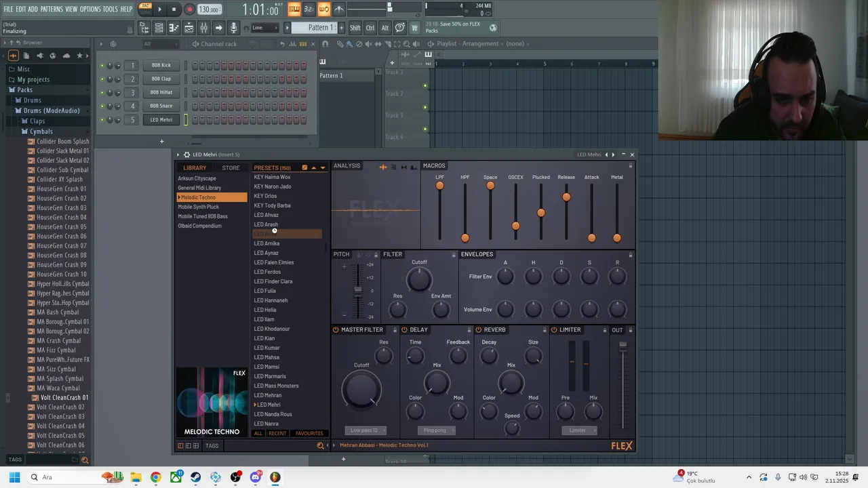This screenshot has height=488, width=868.
Task: Select Volt CleanCrash 03 sample
Action: [x=60, y=417]
